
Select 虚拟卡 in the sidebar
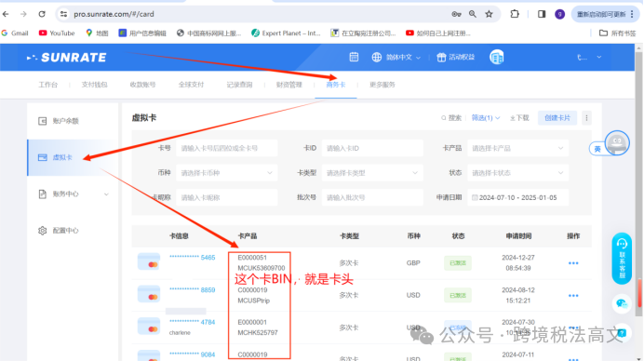(x=73, y=158)
